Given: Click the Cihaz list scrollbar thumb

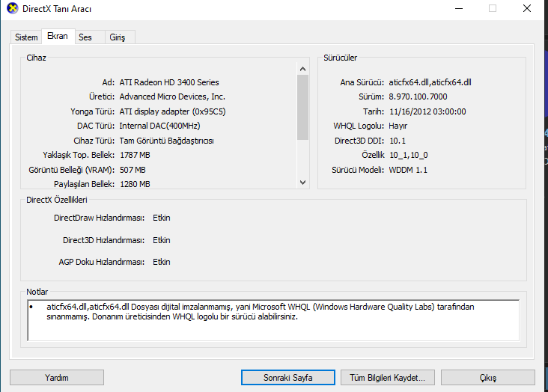Looking at the screenshot, I should coord(302,107).
